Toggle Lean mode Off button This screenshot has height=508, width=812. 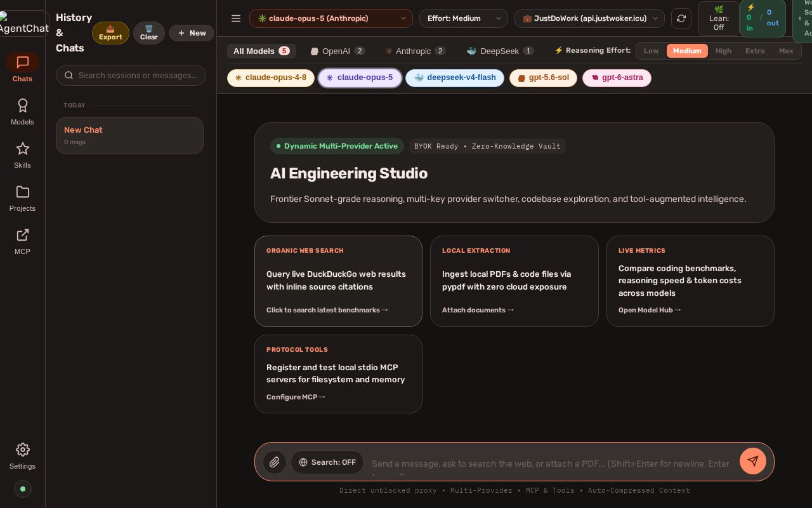click(718, 18)
